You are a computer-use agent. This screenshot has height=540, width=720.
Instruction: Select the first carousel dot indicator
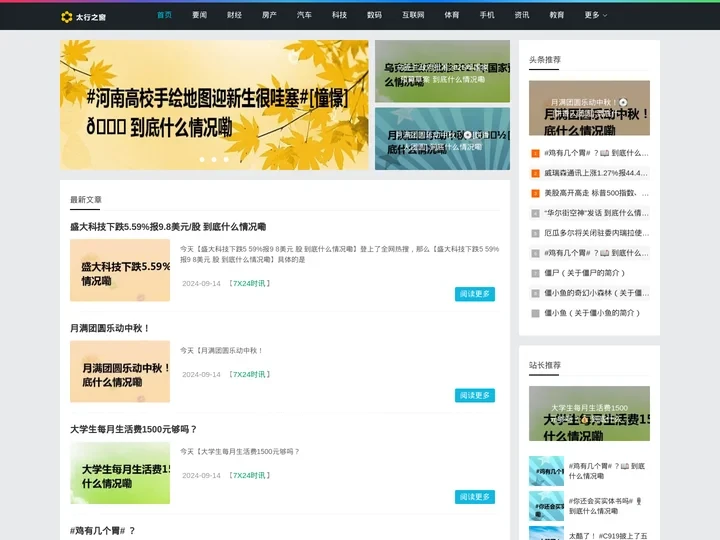[x=202, y=159]
